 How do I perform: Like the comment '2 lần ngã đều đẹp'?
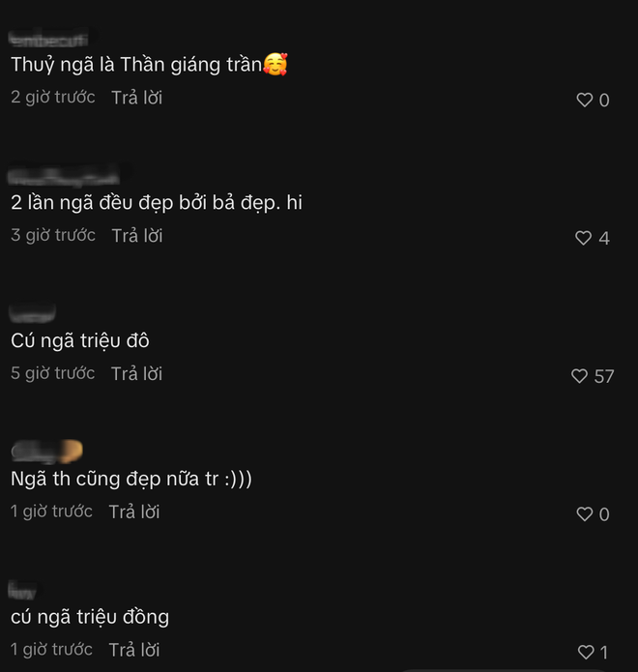583,238
